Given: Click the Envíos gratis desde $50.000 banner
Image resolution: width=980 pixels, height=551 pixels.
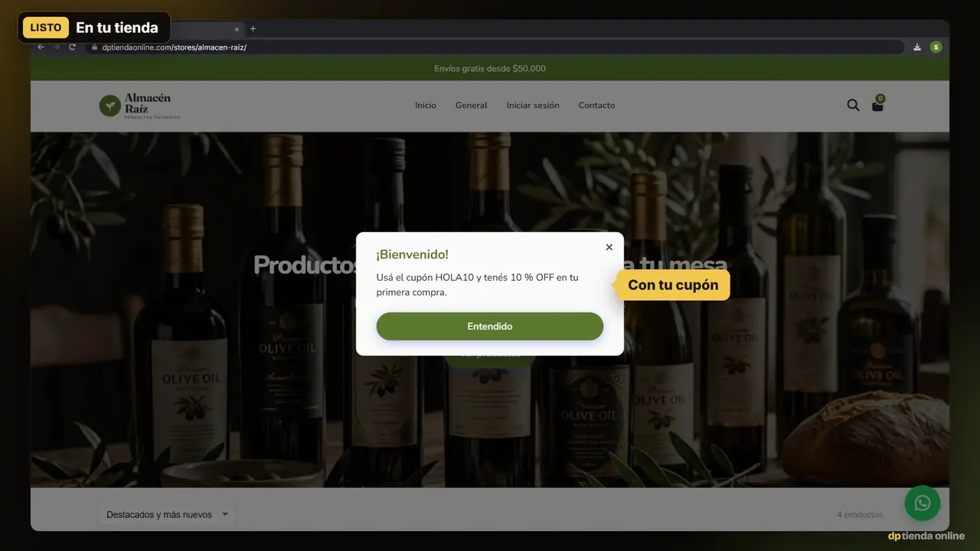Looking at the screenshot, I should 490,69.
